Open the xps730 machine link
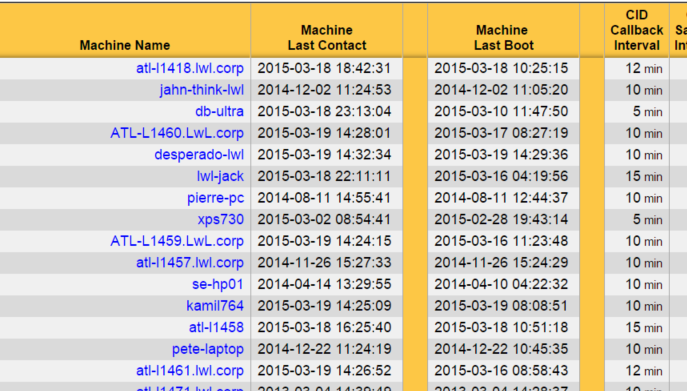The width and height of the screenshot is (687, 391). tap(220, 219)
